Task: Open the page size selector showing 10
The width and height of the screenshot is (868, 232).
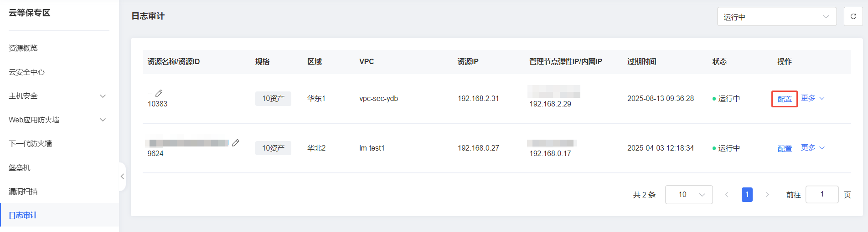Action: 689,195
